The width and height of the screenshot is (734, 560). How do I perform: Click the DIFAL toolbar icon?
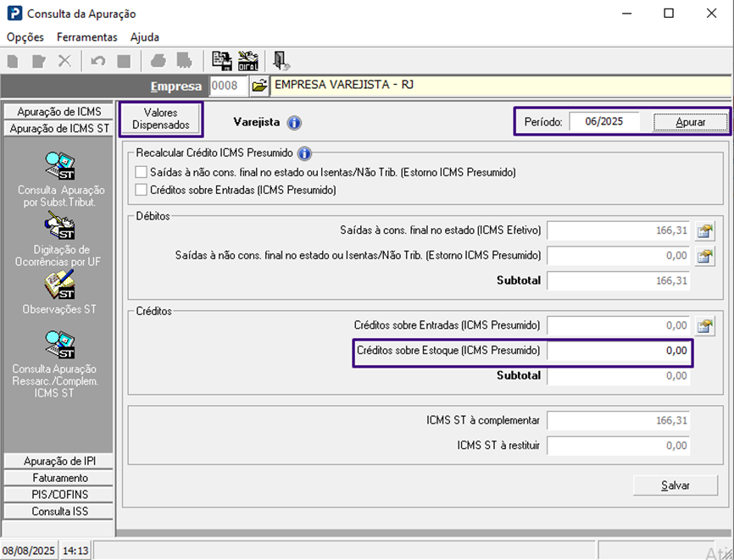pyautogui.click(x=248, y=61)
